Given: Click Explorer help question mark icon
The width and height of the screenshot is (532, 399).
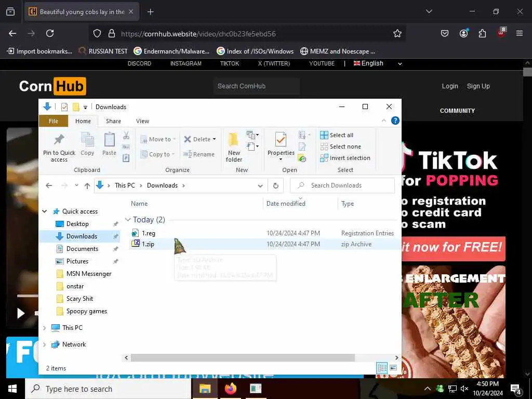Looking at the screenshot, I should coord(395,121).
